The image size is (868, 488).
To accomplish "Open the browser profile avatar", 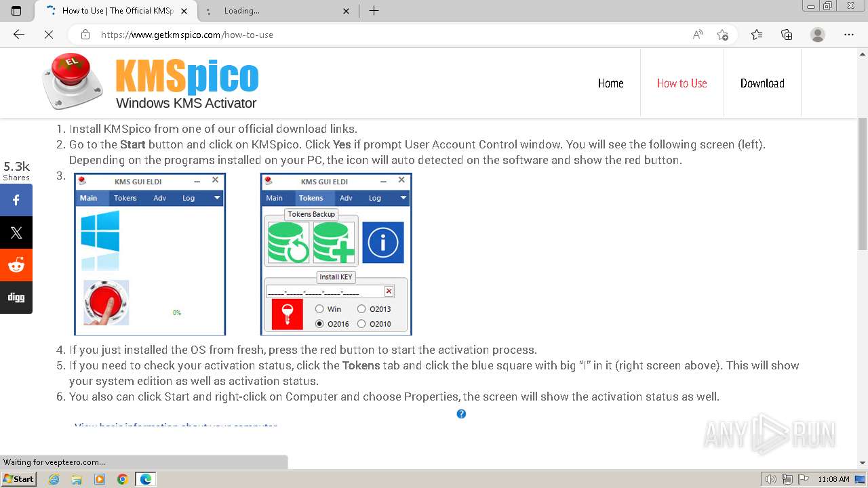I will (818, 35).
